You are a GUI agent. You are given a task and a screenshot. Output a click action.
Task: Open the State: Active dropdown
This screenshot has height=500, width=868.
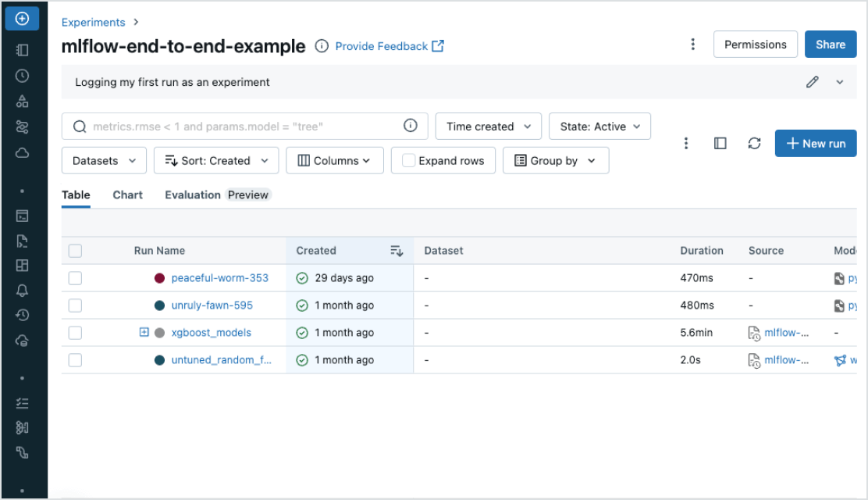click(599, 127)
